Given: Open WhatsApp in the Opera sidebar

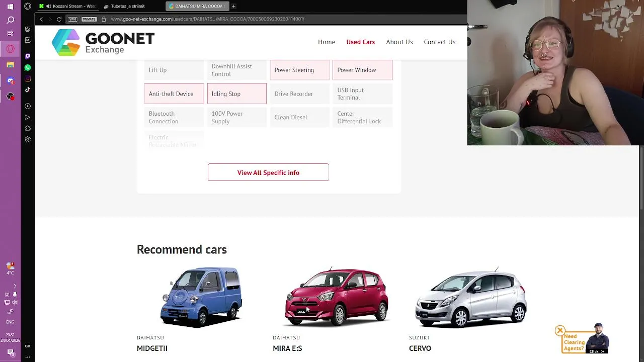Looking at the screenshot, I should coord(28,67).
